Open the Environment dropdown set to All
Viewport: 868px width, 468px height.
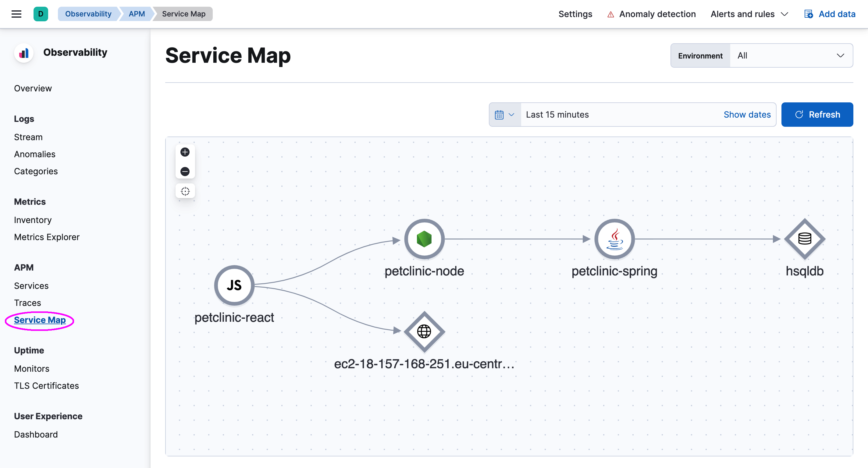[x=791, y=55]
